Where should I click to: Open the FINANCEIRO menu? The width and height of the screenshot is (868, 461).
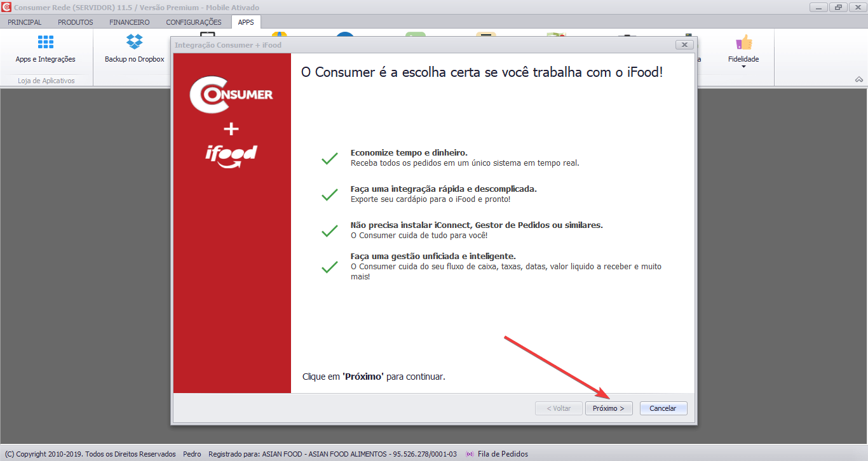click(x=128, y=22)
